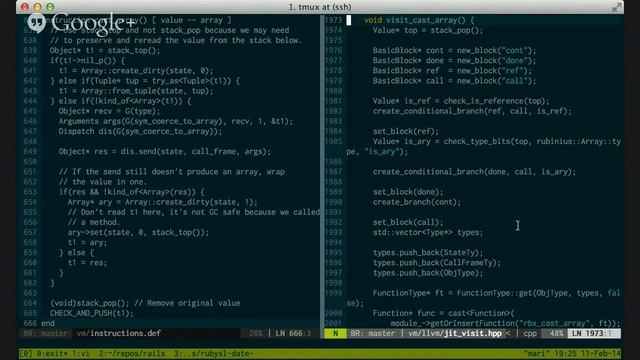Click the red close window button

pos(25,7)
